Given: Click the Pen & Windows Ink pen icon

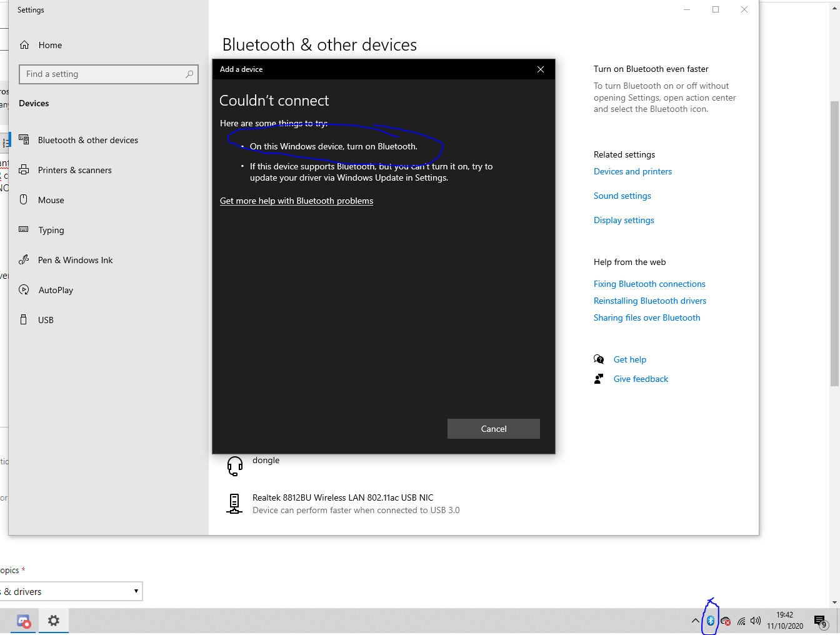Looking at the screenshot, I should [24, 259].
